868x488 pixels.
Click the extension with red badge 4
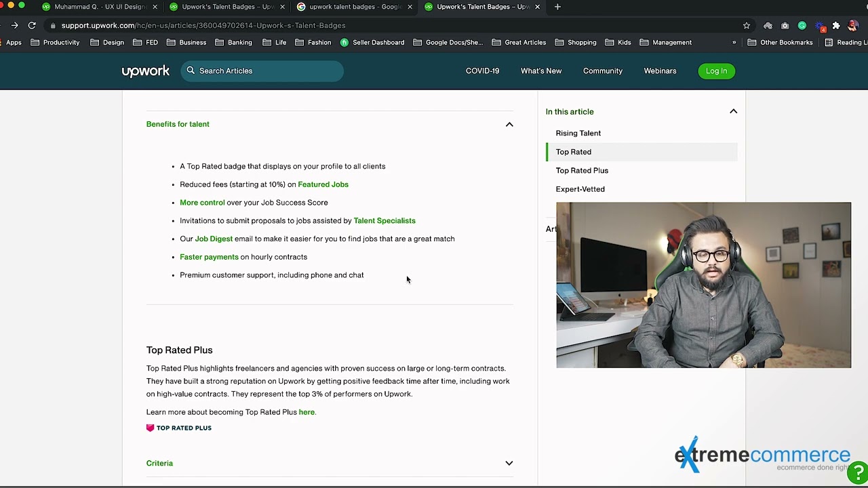820,26
